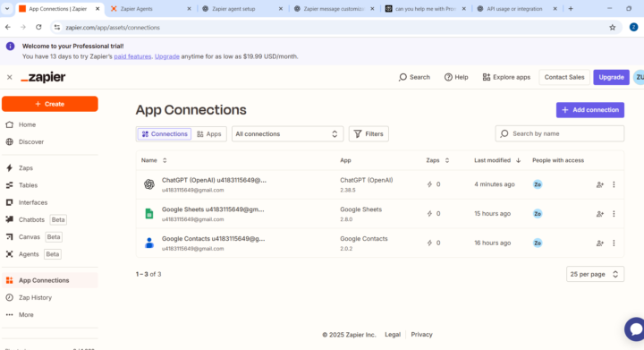
Task: Share the Google Sheets connection
Action: pos(599,214)
